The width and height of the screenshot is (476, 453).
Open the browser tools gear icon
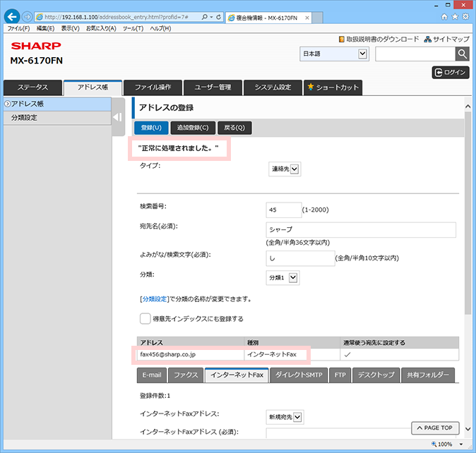tap(465, 17)
